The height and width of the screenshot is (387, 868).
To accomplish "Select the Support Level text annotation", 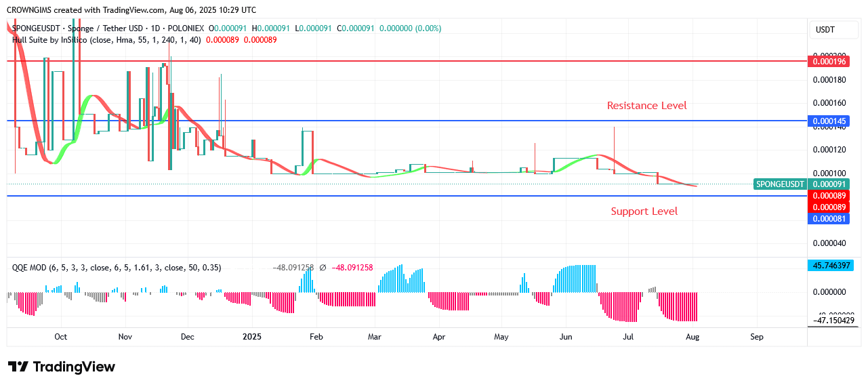I will click(x=644, y=211).
